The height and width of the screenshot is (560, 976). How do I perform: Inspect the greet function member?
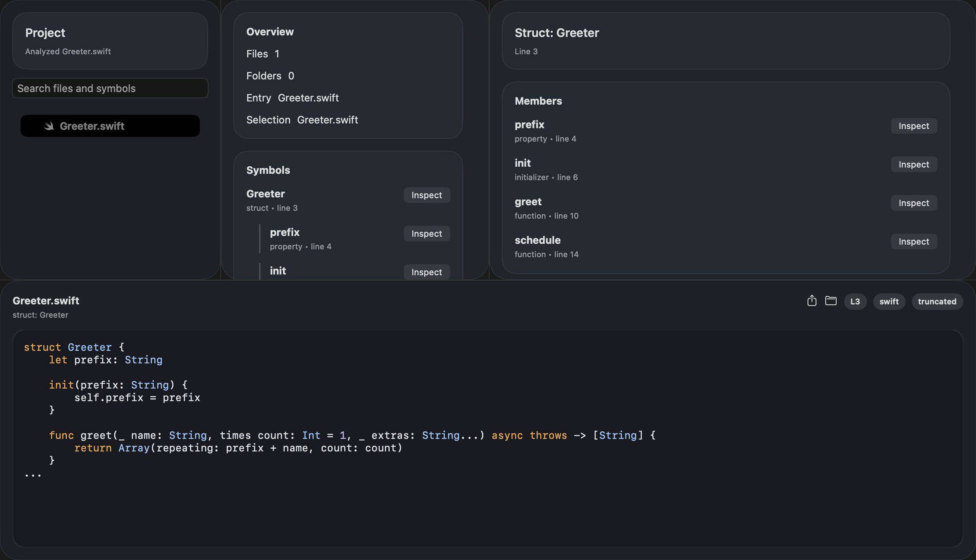[914, 203]
